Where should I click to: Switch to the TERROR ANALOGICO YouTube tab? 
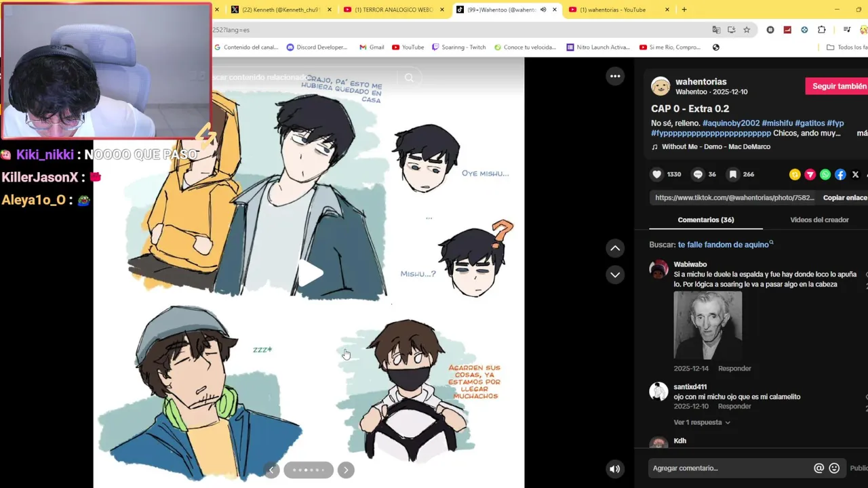click(x=393, y=9)
